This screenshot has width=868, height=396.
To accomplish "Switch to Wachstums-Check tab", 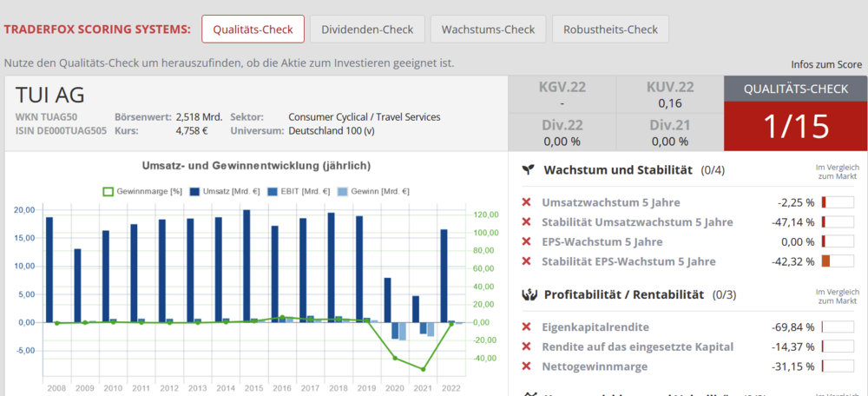I will coord(488,29).
